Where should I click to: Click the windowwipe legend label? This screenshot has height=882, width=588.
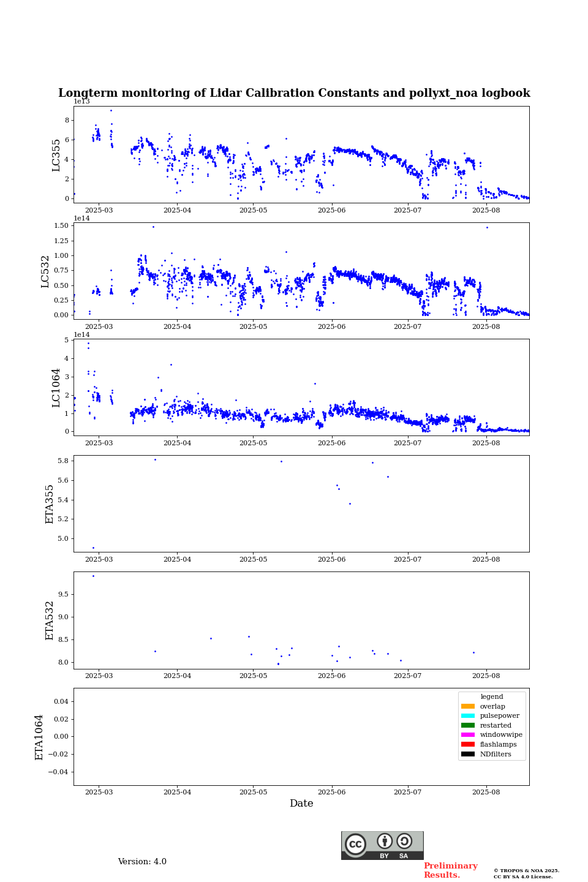(501, 735)
